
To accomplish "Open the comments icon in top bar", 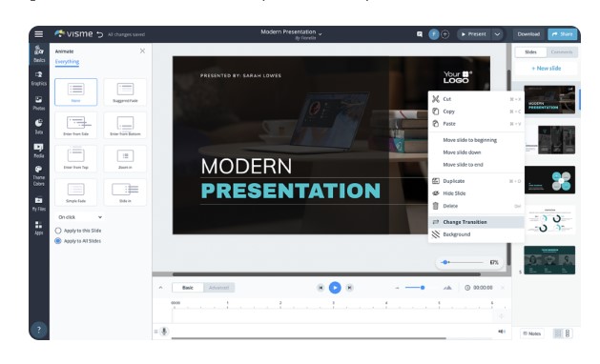I will [x=420, y=34].
